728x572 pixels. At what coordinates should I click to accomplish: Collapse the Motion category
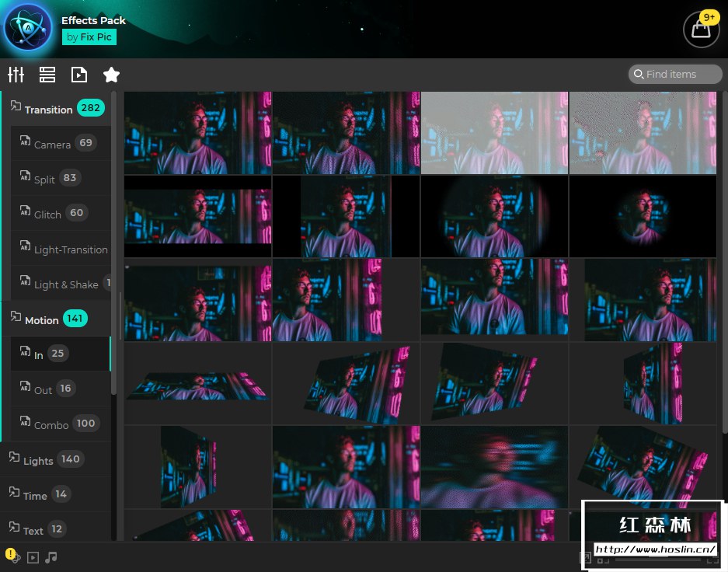[56, 319]
